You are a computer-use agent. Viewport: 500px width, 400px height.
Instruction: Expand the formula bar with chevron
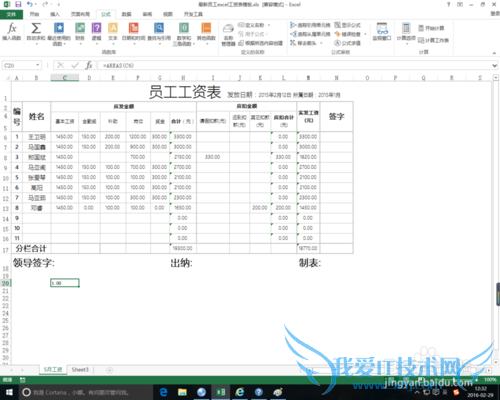tap(495, 66)
